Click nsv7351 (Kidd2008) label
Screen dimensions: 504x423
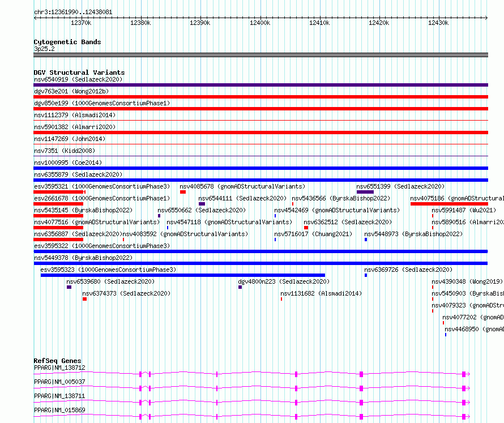(65, 151)
